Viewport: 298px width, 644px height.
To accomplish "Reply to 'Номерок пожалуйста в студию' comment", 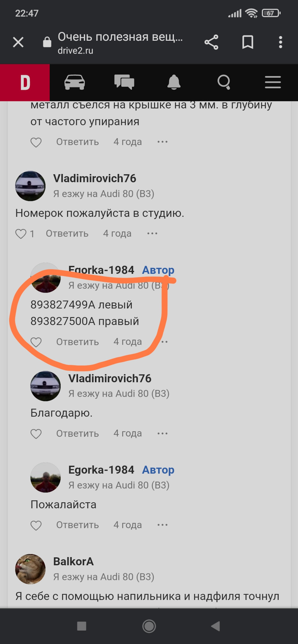I will coord(67,233).
